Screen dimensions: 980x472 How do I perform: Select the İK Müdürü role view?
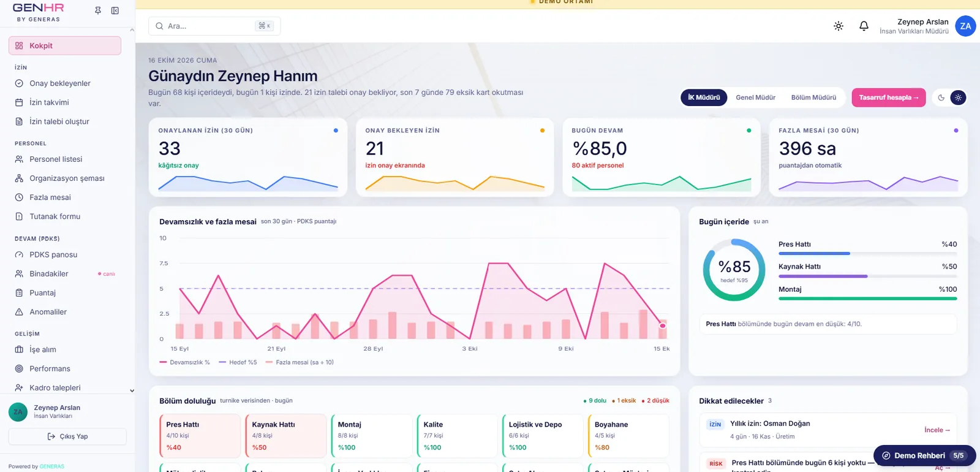(x=704, y=97)
